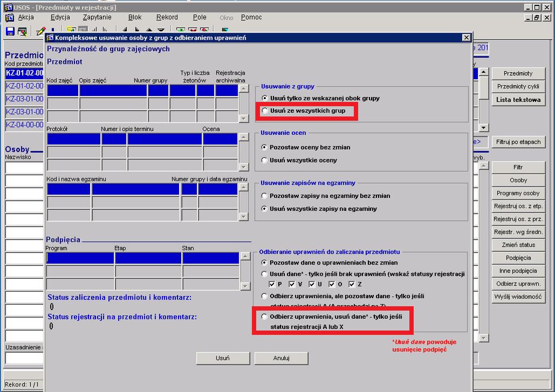Viewport: 555px width, 392px height.
Task: Click the Uzasadnienie input field
Action: pyautogui.click(x=24, y=358)
